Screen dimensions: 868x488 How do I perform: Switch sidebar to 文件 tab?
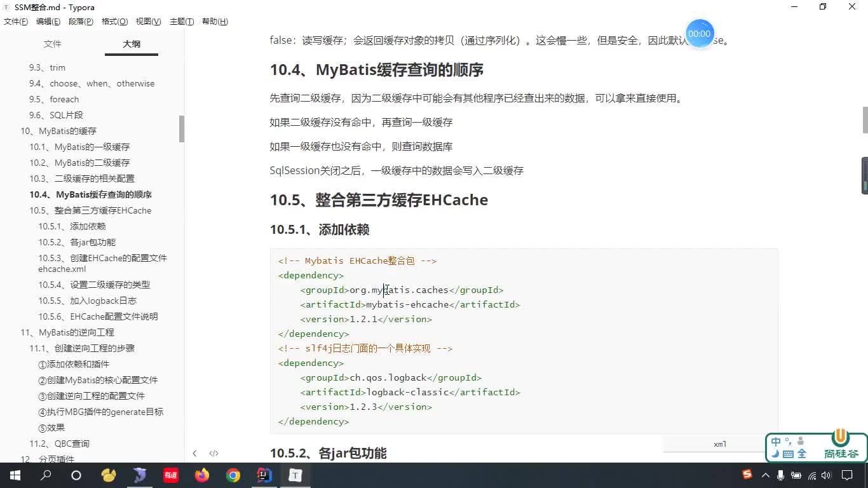click(52, 44)
